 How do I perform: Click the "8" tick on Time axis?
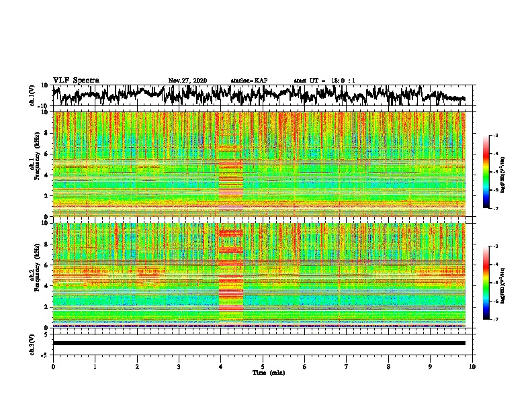pos(388,367)
